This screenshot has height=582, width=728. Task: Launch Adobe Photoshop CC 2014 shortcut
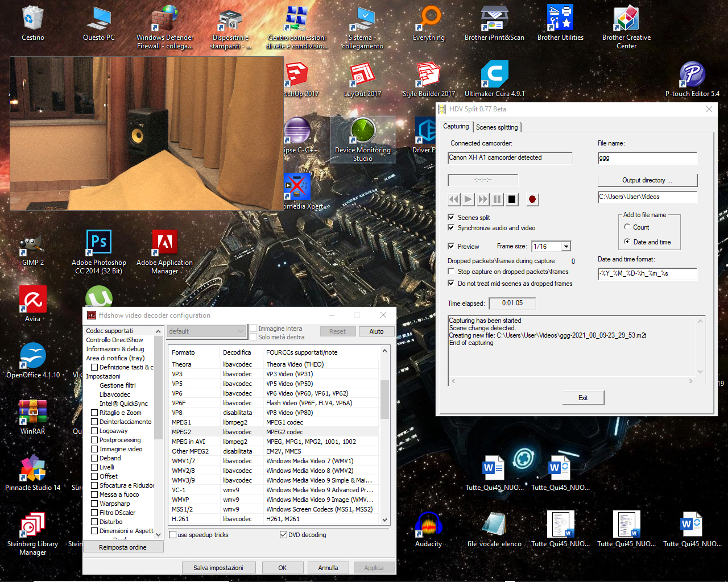coord(99,244)
